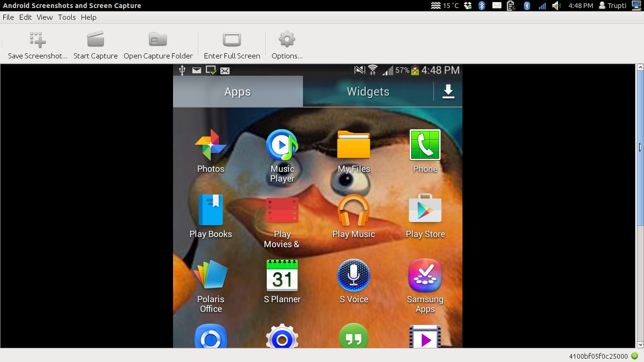Open the Phone dialer app
644x362 pixels.
coord(424,145)
